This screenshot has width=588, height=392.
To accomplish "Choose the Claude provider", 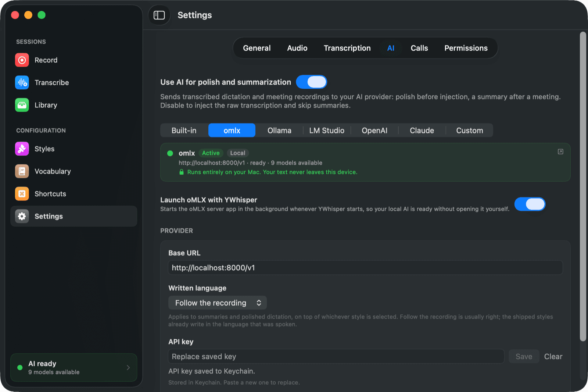I will (422, 131).
